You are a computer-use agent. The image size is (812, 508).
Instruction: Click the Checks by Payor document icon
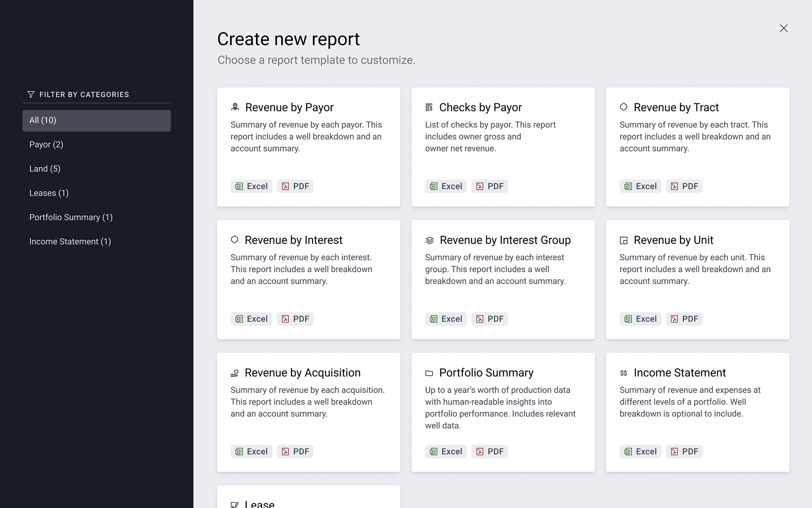[x=429, y=107]
